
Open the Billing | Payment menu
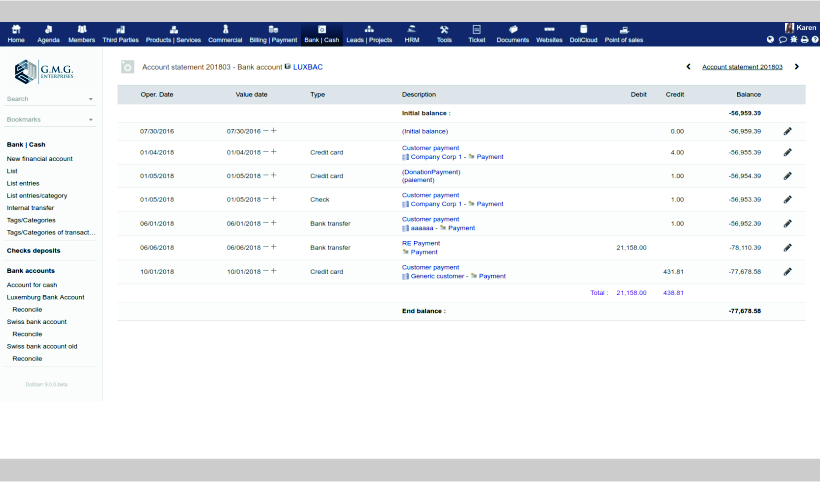(x=273, y=35)
